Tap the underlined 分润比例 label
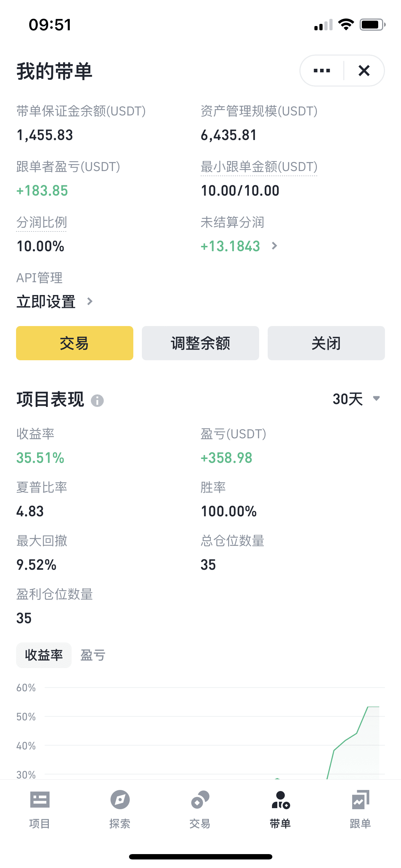 41,222
